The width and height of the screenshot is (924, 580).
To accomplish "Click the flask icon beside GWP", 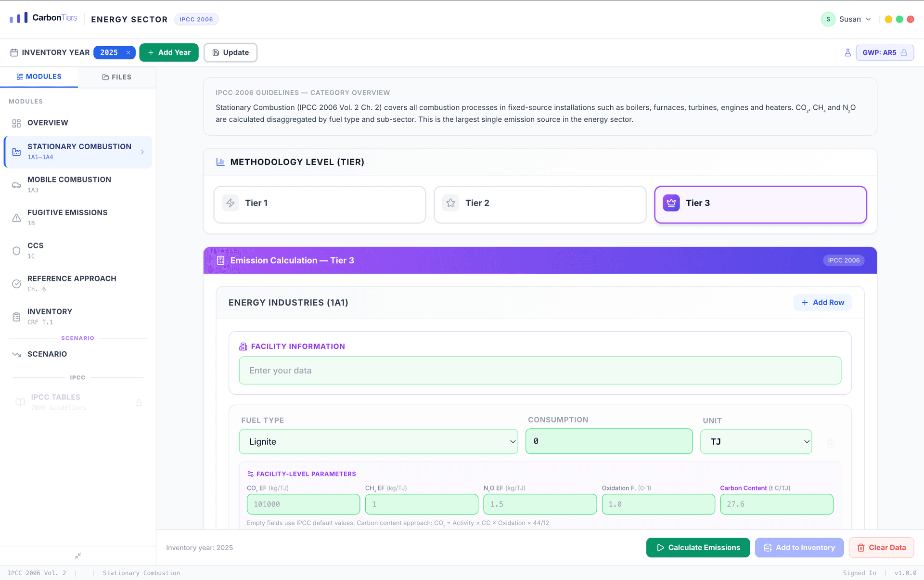I will click(x=847, y=52).
